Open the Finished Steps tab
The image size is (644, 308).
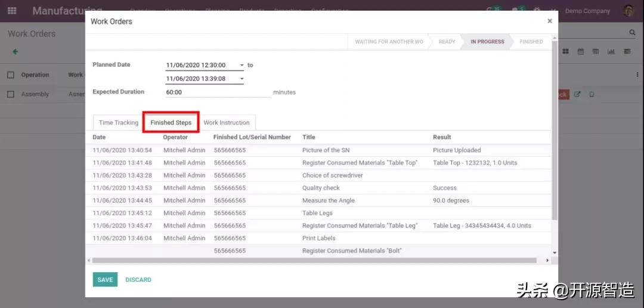point(171,123)
